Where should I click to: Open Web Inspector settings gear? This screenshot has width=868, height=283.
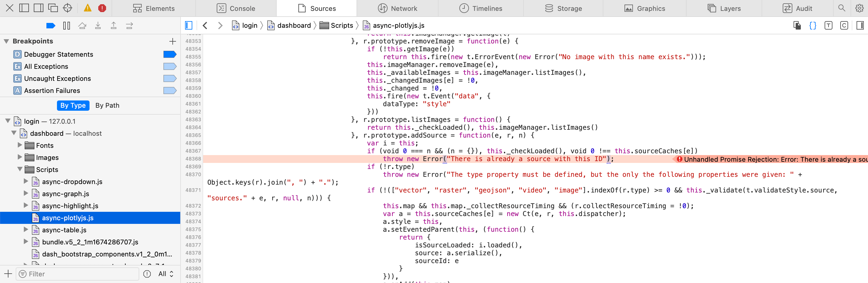pos(859,8)
